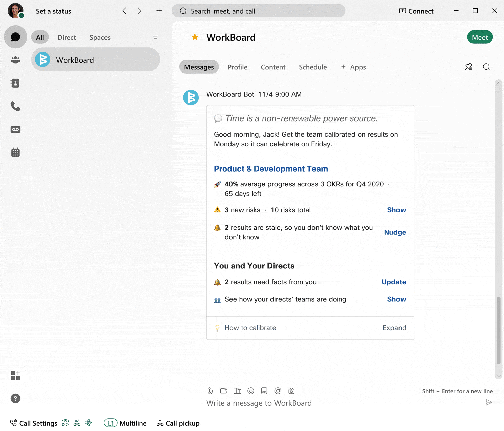Viewport: 504px width, 431px height.
Task: Click Set a status
Action: click(53, 11)
